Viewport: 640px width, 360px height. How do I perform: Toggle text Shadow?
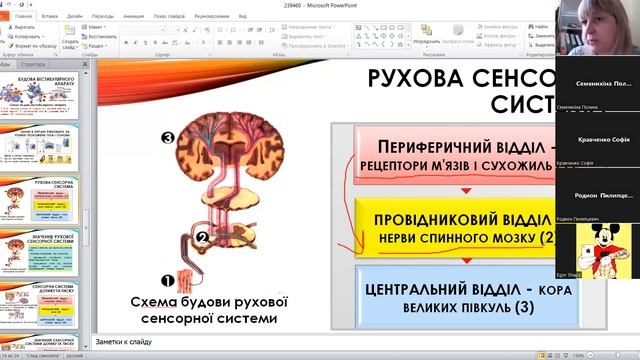[x=155, y=43]
